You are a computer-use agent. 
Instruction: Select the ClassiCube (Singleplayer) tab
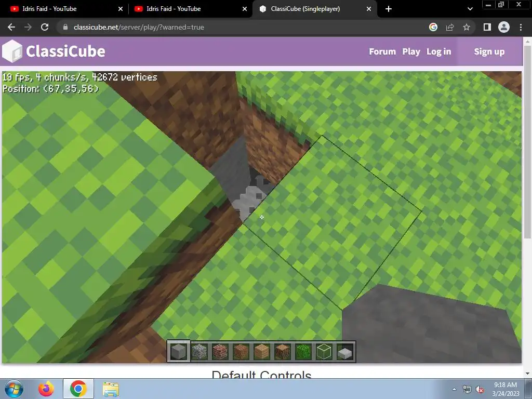(x=315, y=9)
